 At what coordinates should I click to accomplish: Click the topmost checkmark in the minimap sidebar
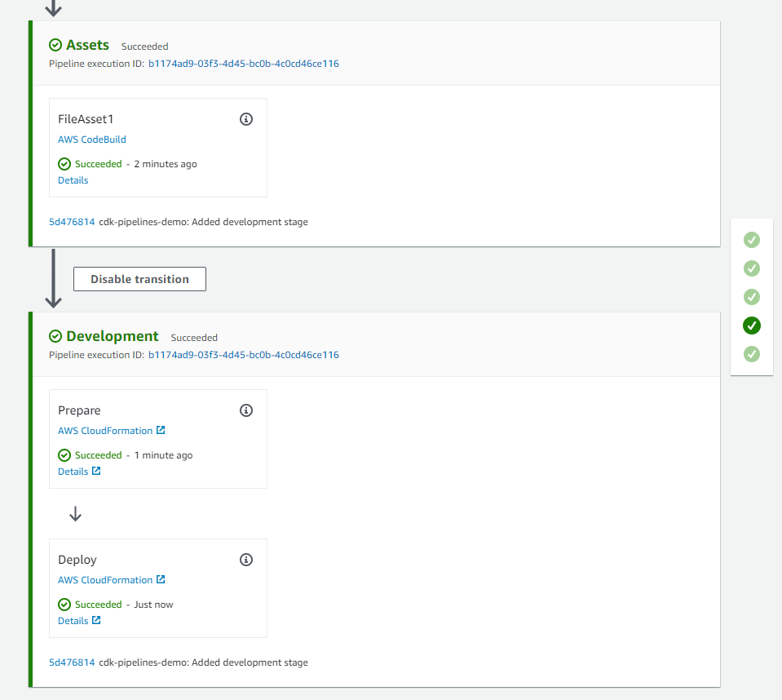click(751, 240)
